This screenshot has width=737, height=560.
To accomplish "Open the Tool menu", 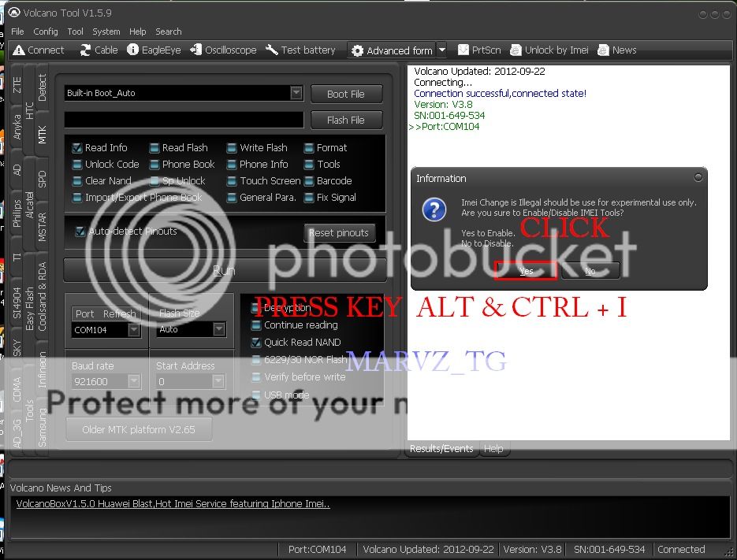I will 75,32.
